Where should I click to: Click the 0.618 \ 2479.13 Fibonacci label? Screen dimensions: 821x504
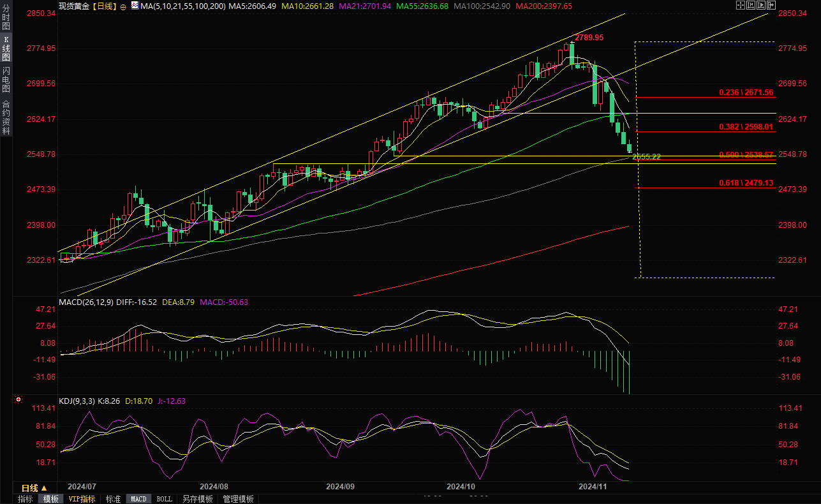point(746,183)
